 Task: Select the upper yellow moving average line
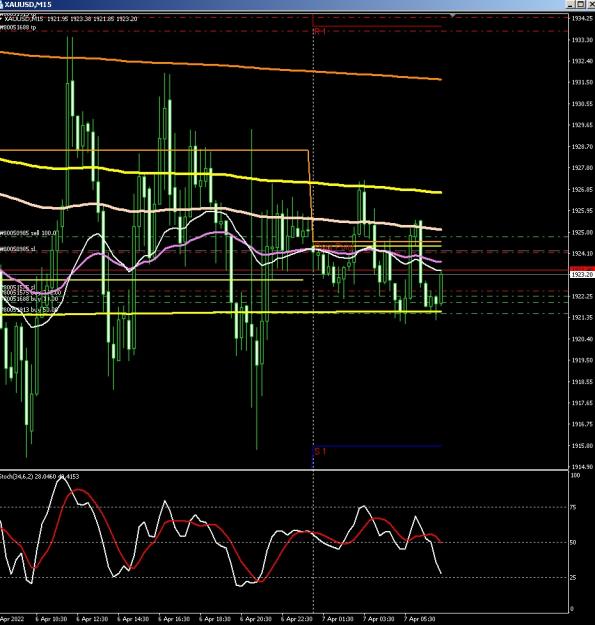pos(220,175)
